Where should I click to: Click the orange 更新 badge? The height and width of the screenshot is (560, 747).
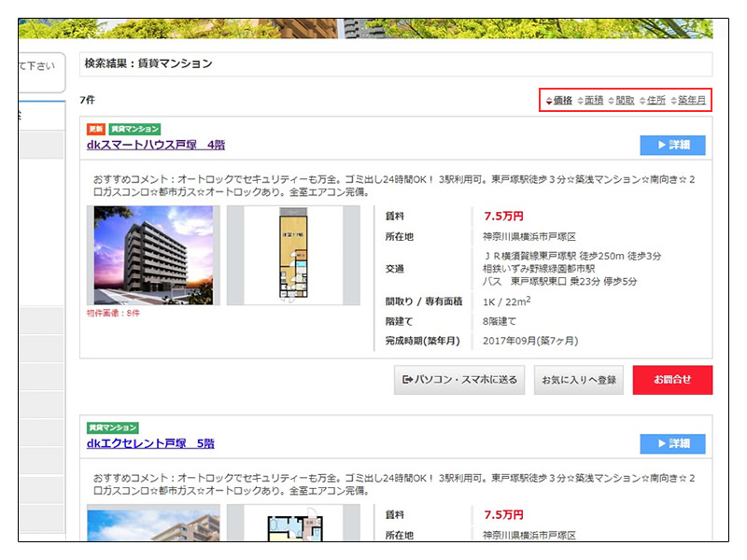point(96,129)
